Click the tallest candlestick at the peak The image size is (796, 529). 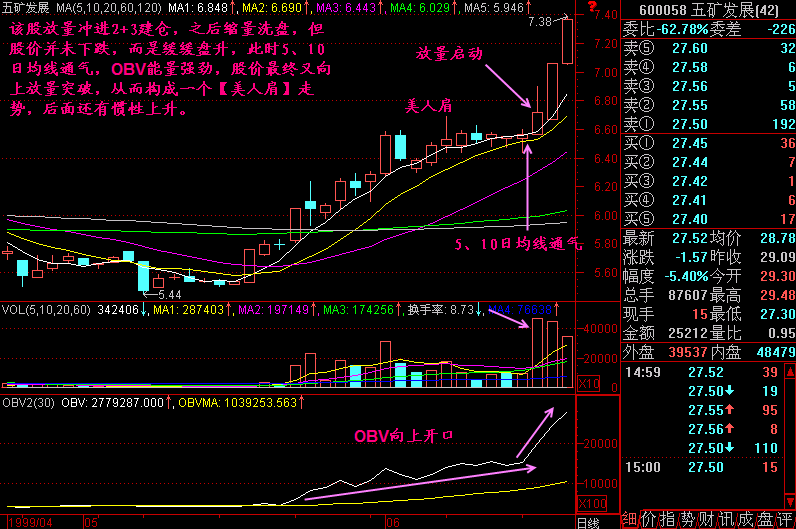click(568, 41)
